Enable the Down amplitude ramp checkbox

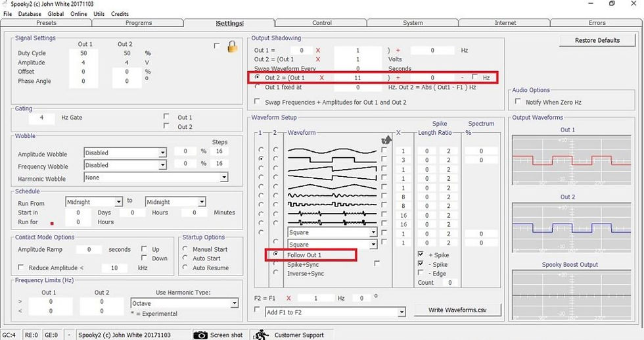tap(144, 258)
